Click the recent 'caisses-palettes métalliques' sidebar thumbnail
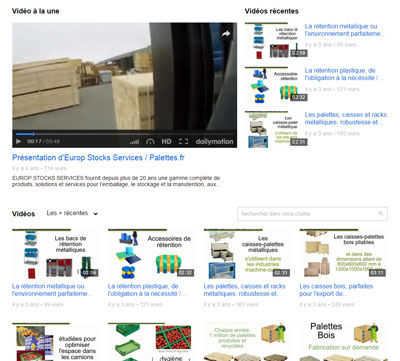 point(276,129)
